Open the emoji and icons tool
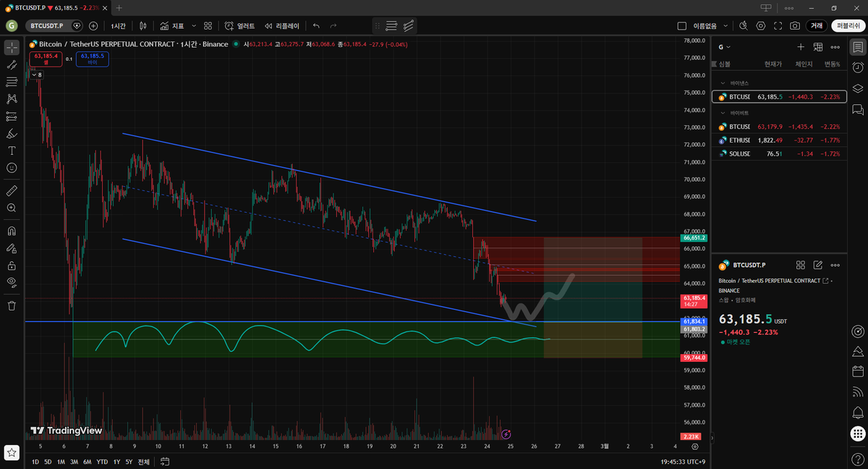 tap(12, 168)
